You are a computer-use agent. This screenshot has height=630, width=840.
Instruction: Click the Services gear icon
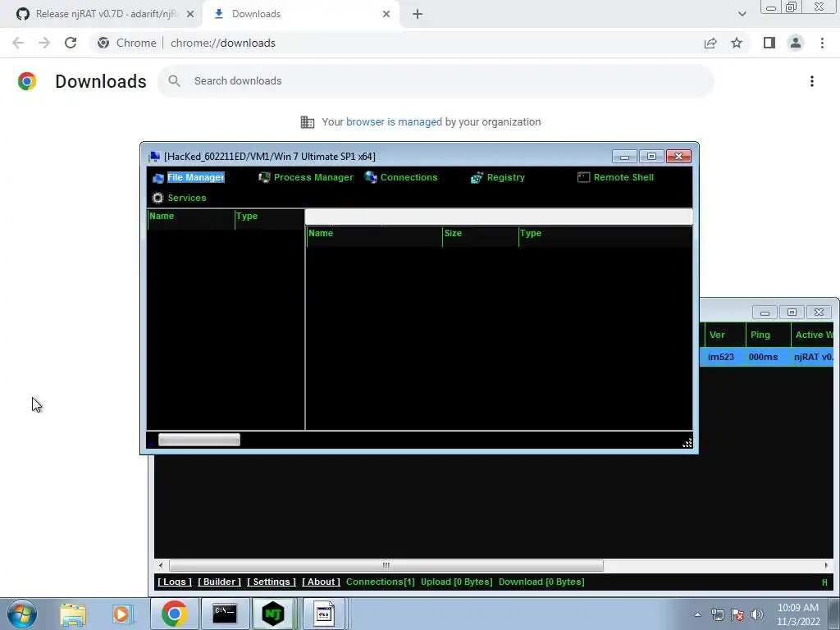[x=158, y=199]
